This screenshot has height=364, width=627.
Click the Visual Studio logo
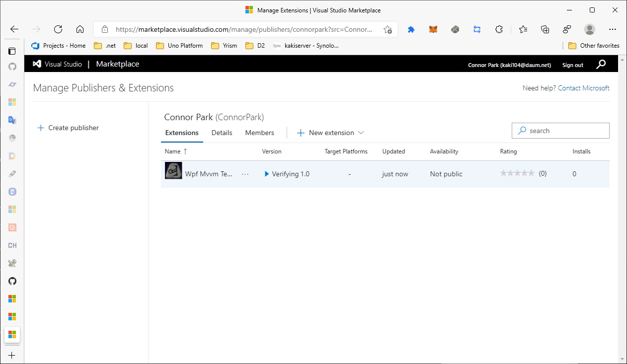tap(37, 64)
